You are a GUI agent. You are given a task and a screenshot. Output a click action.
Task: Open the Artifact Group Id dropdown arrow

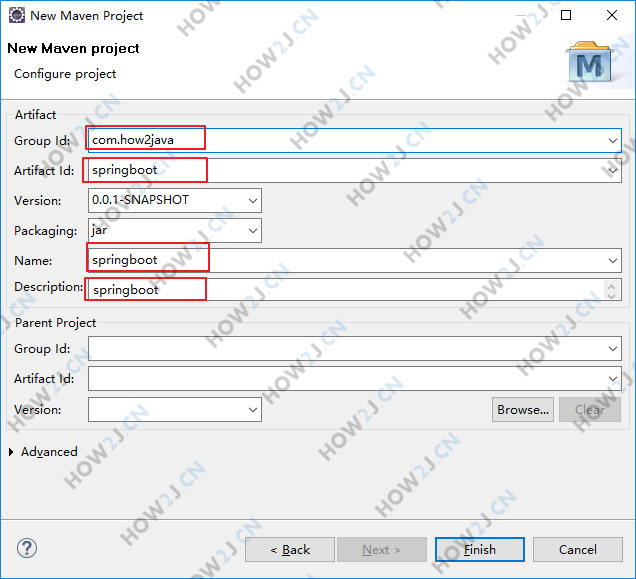pyautogui.click(x=612, y=141)
